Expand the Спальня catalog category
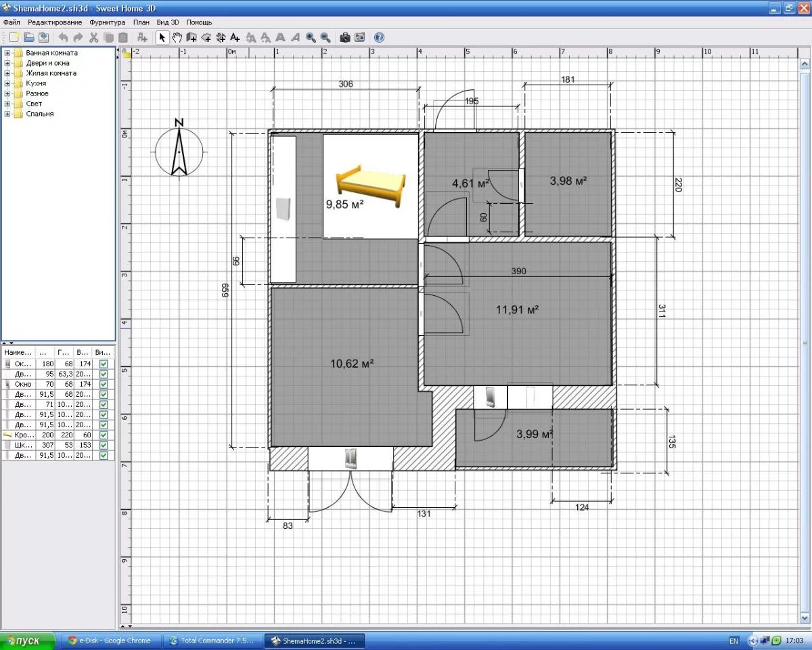 7,114
